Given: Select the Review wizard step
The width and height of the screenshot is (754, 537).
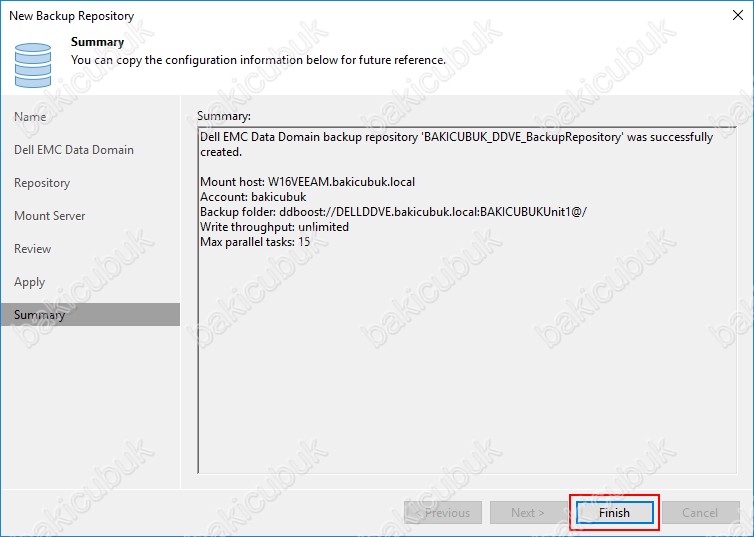Looking at the screenshot, I should pos(33,249).
